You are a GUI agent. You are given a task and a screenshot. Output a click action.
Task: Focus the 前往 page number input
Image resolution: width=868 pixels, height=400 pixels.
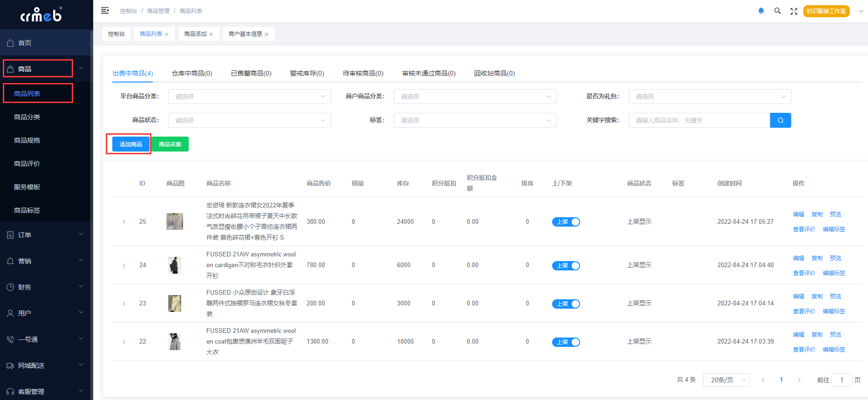pos(842,380)
